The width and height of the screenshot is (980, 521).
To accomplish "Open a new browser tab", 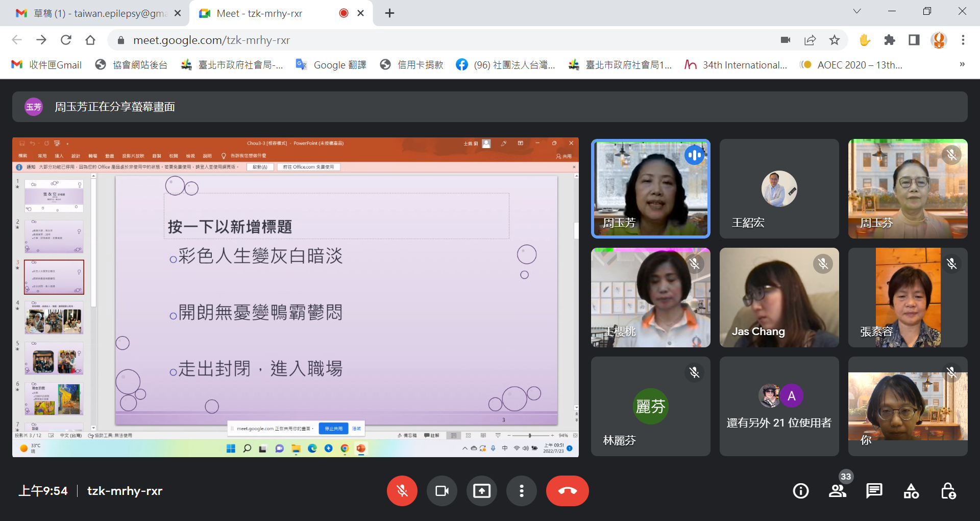I will pos(389,13).
